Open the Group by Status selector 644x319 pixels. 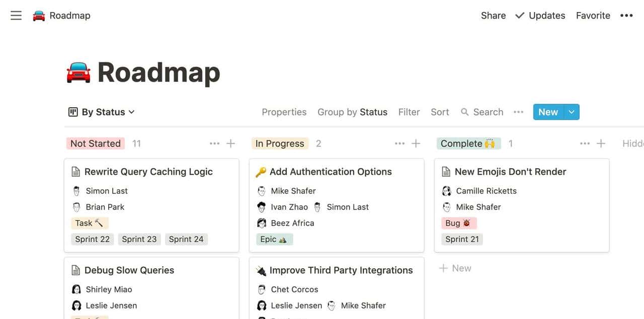pyautogui.click(x=352, y=112)
